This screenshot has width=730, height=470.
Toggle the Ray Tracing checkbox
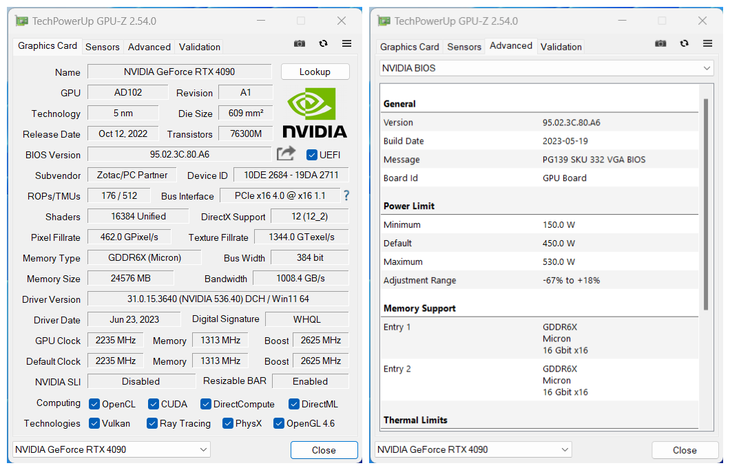click(153, 424)
